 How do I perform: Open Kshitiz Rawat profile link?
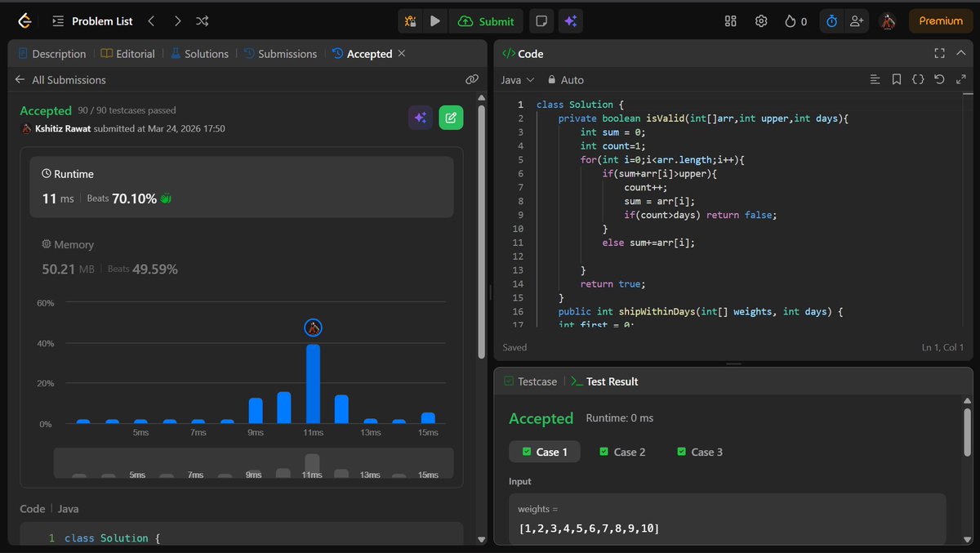coord(64,128)
